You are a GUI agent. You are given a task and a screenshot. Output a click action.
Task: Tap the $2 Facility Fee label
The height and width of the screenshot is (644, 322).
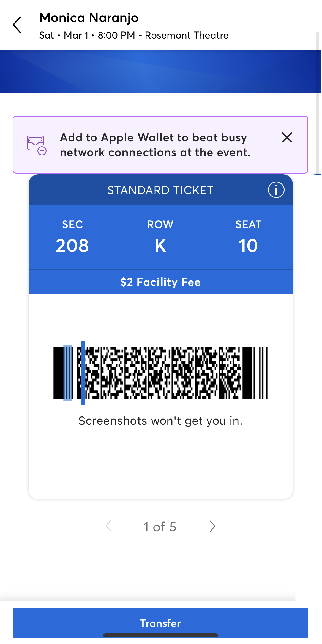tap(160, 282)
